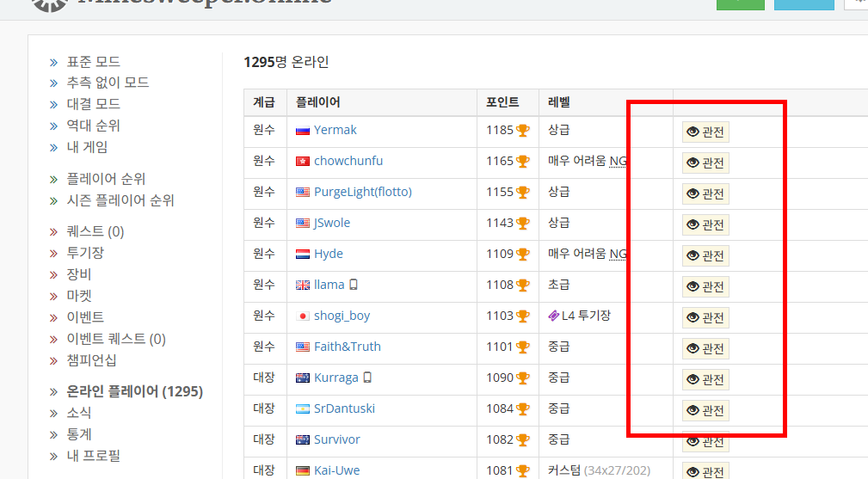Open chowchunfu's player profile
868x479 pixels.
(x=348, y=161)
